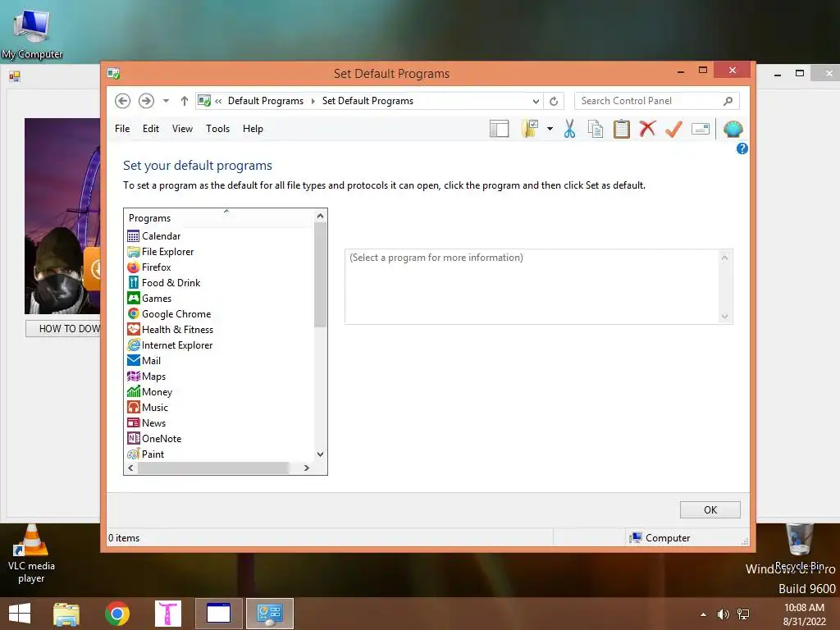The height and width of the screenshot is (630, 840).
Task: Click the Firefox program icon
Action: tap(134, 267)
